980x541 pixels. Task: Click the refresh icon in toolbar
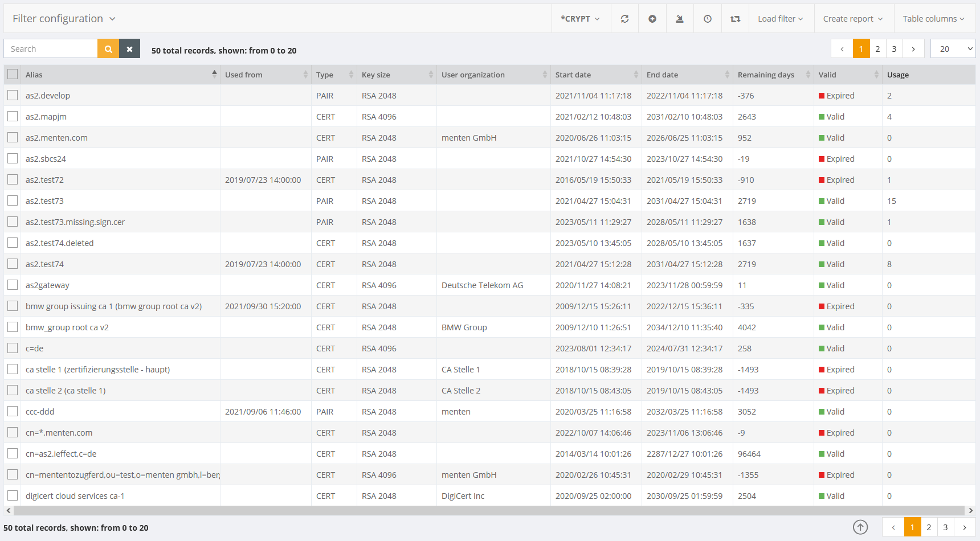coord(624,19)
